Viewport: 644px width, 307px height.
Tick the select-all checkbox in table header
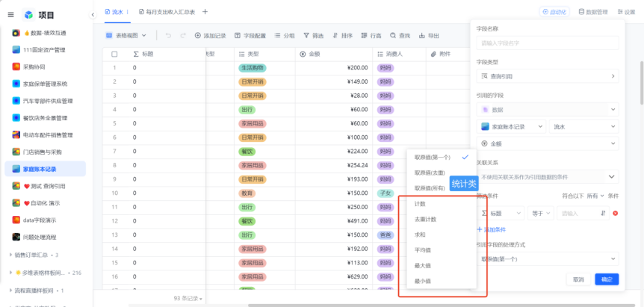point(114,55)
